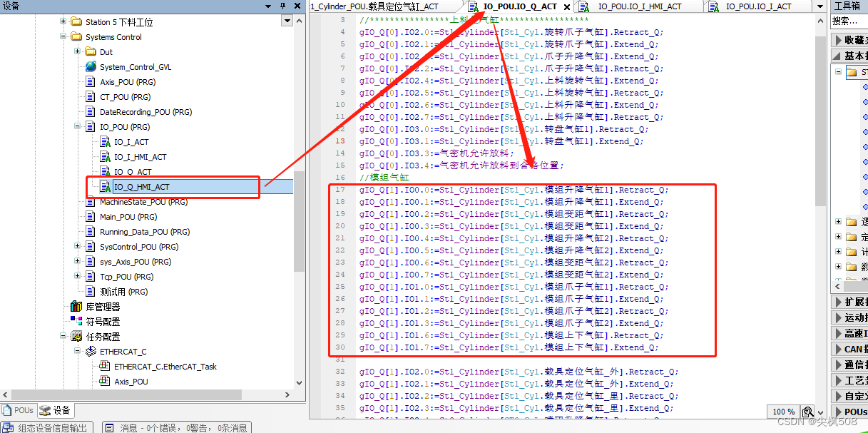Viewport: 868px width, 433px height.
Task: Open the 消息 messages panel
Action: tap(178, 427)
